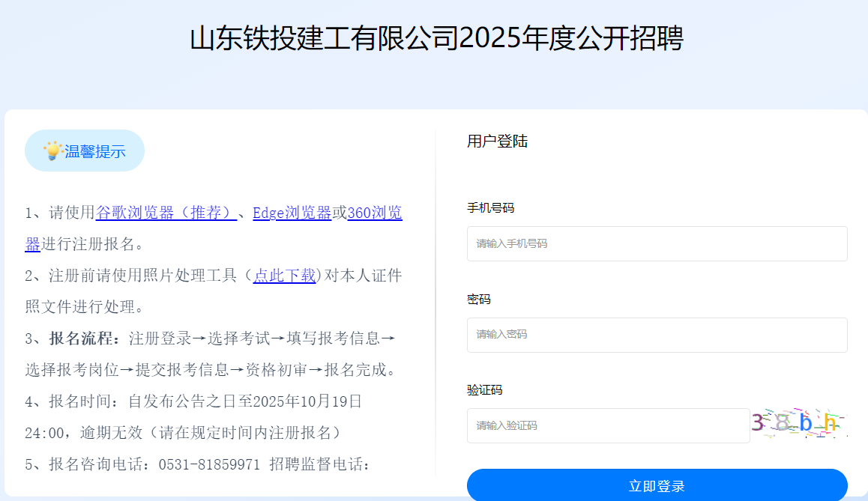Follow the 360浏览器 link
This screenshot has width=868, height=501.
(374, 213)
